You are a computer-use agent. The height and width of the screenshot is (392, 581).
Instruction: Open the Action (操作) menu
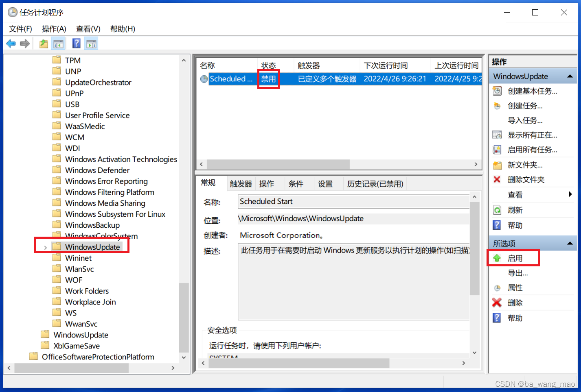[x=54, y=29]
